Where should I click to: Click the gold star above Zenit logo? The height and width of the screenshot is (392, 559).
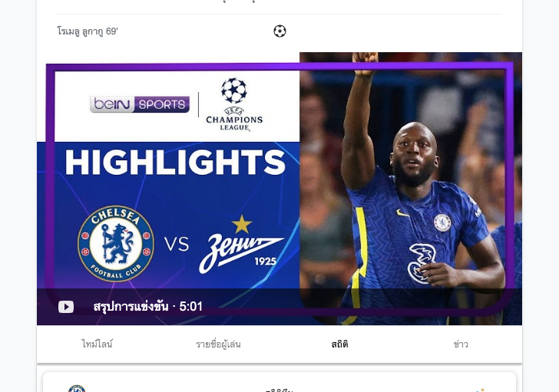pyautogui.click(x=242, y=224)
